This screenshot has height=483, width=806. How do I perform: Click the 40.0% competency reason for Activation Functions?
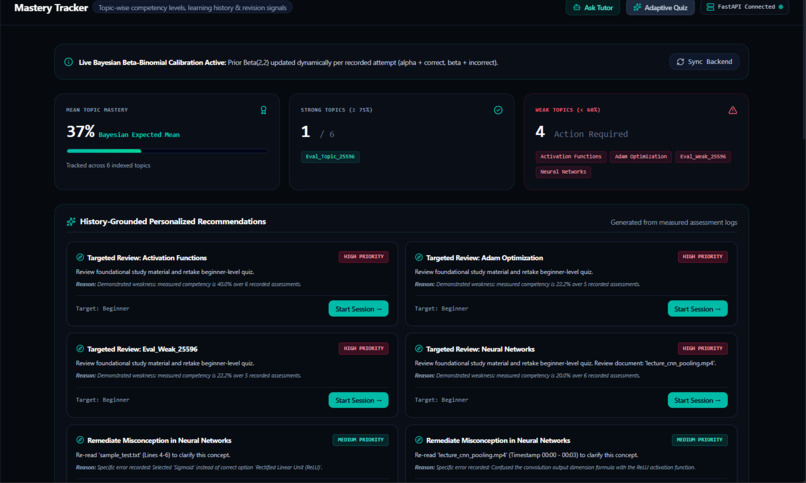(188, 284)
